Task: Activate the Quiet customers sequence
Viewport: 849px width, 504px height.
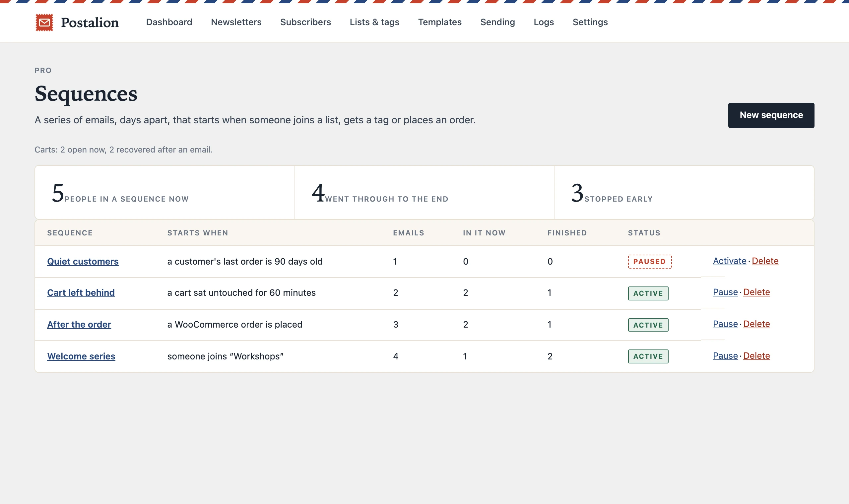Action: [729, 261]
